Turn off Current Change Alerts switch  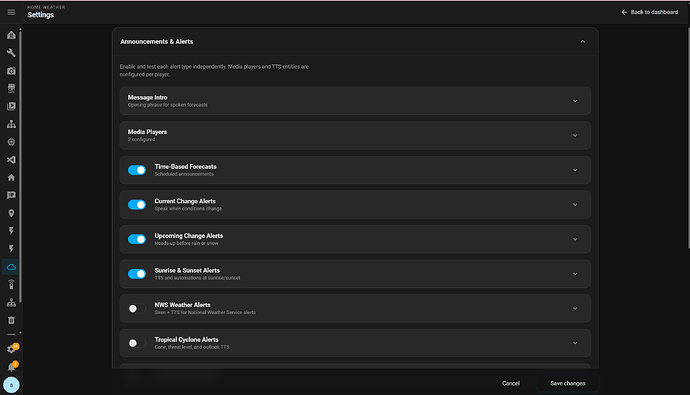click(x=137, y=205)
